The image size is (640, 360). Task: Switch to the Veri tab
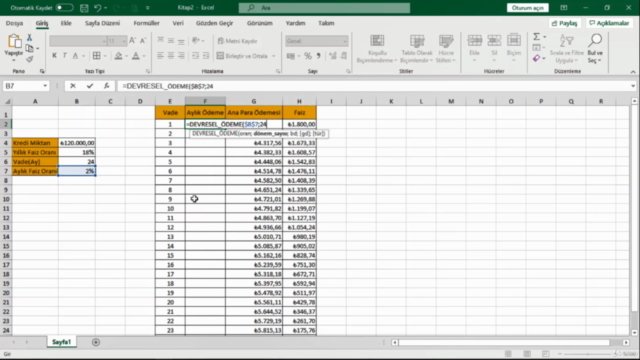coord(178,23)
